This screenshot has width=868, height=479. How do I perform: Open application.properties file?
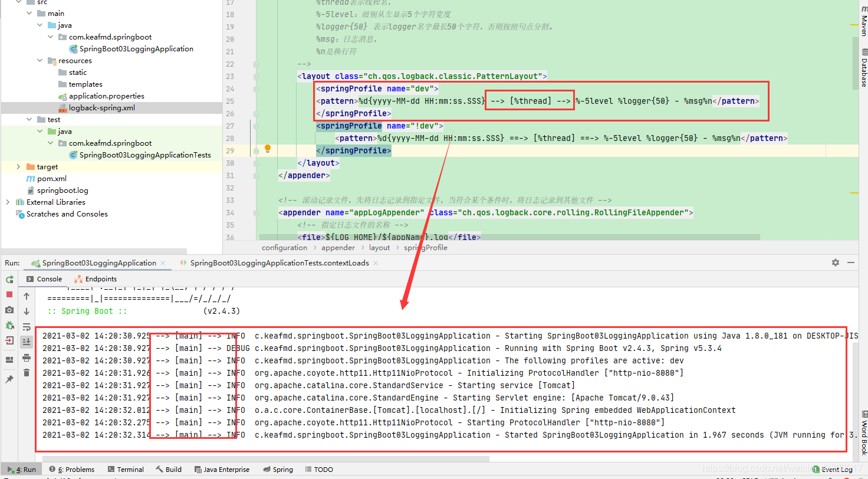tap(106, 96)
